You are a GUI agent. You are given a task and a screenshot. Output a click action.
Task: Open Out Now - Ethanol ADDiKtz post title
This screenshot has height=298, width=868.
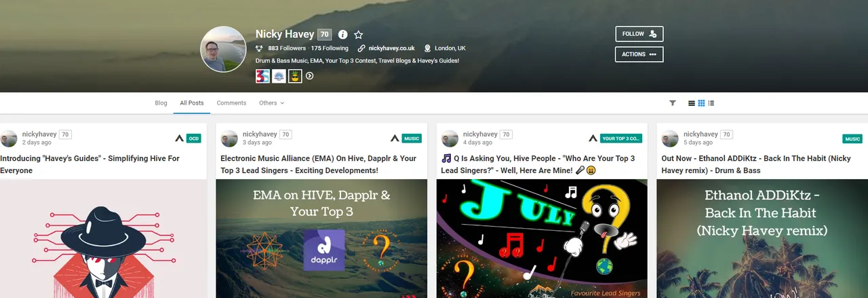point(757,164)
